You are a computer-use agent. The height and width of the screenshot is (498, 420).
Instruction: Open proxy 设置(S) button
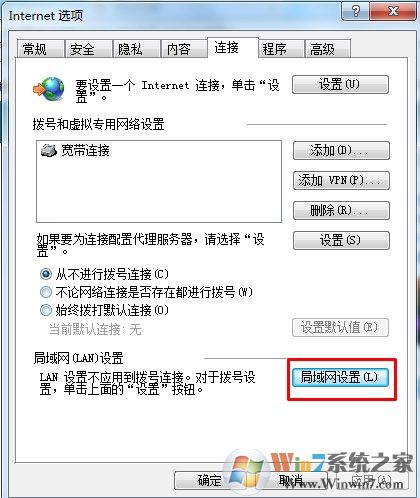pos(341,240)
